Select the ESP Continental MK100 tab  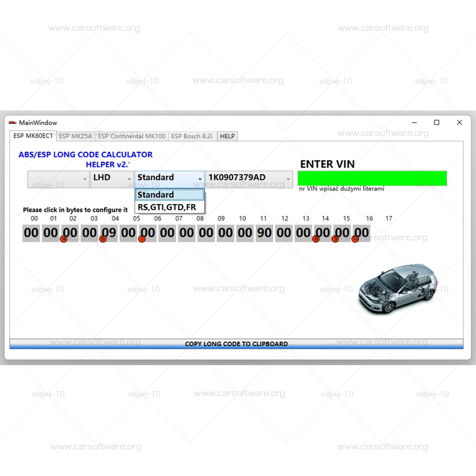132,136
